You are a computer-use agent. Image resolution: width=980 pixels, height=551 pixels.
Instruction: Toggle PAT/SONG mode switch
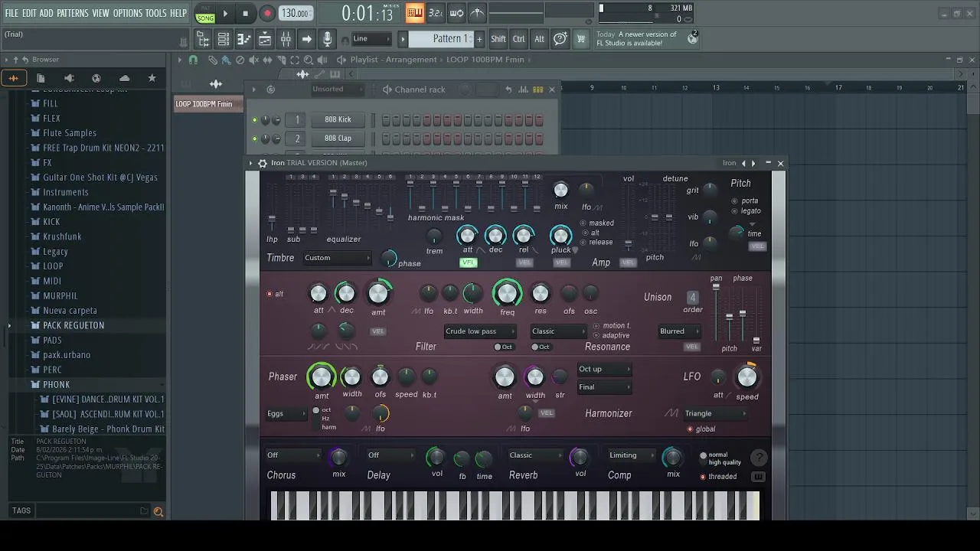click(205, 14)
